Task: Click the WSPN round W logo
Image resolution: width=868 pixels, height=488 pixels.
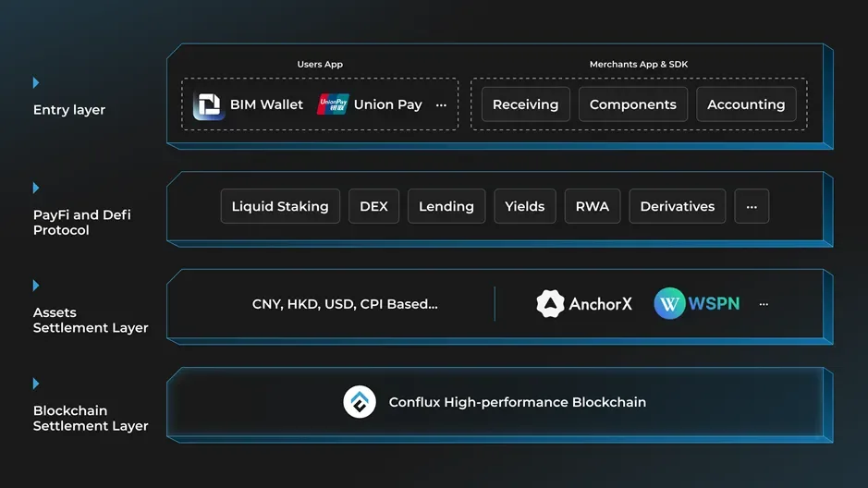Action: [669, 303]
